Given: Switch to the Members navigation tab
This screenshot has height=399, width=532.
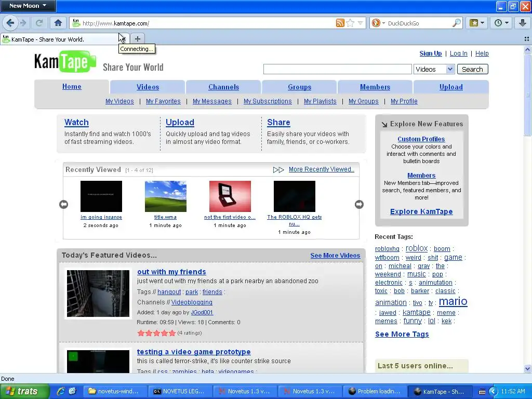Looking at the screenshot, I should (x=375, y=87).
